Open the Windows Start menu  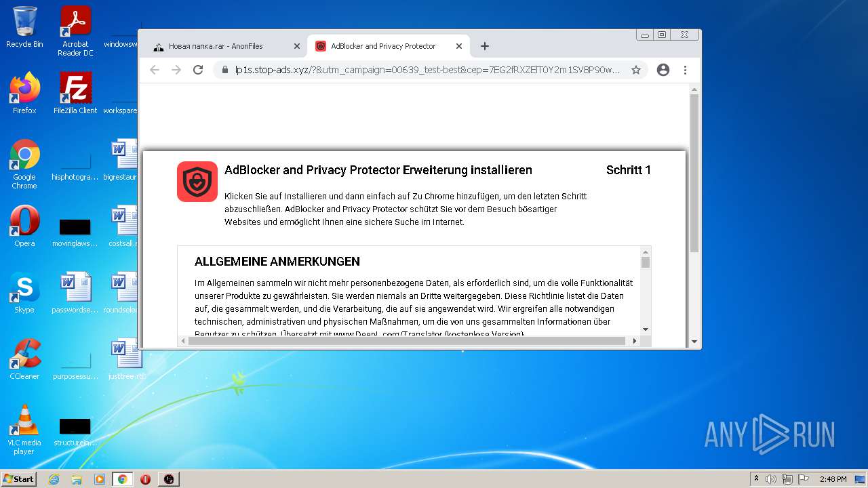[18, 479]
